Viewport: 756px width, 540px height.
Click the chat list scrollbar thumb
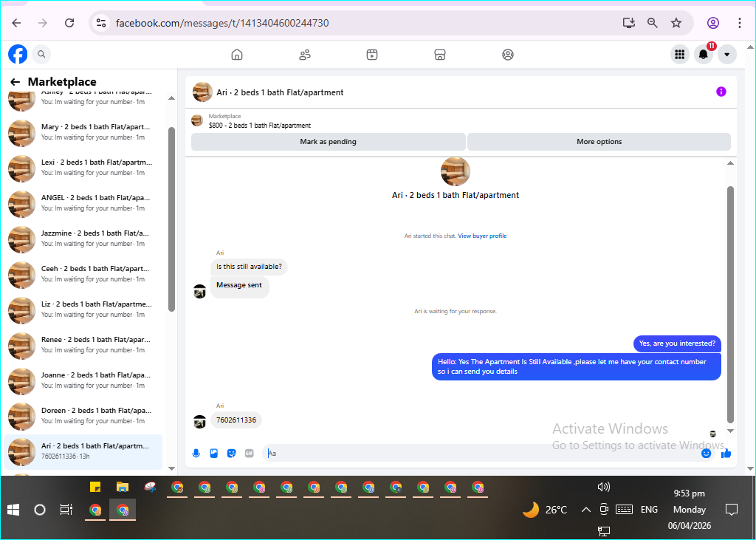pos(171,219)
